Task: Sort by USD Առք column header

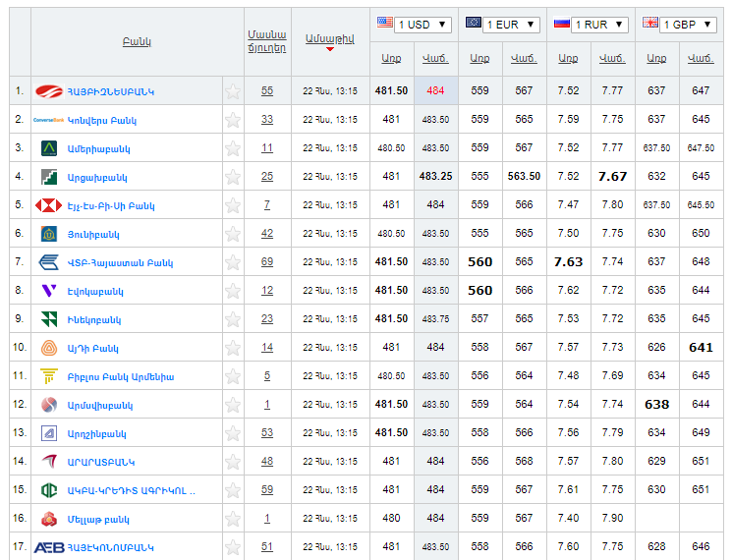Action: pos(391,58)
